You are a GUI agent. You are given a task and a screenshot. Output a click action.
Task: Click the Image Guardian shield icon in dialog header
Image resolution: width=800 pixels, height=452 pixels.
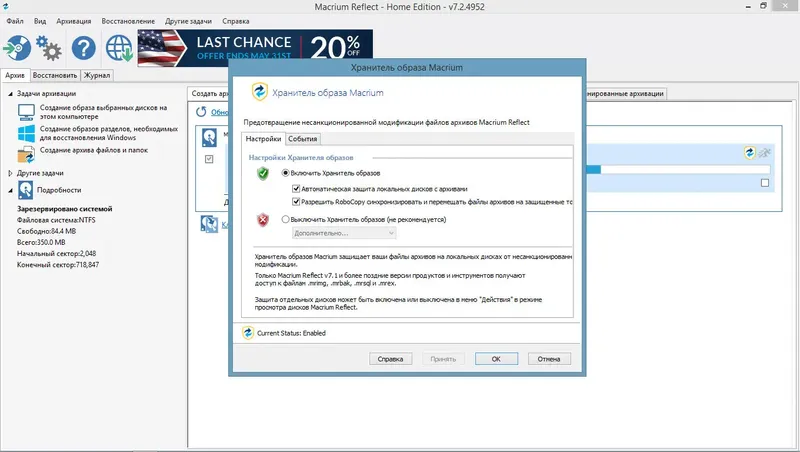[x=260, y=92]
